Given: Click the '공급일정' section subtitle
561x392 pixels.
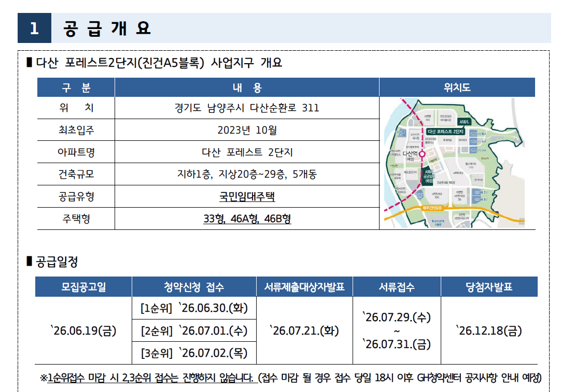Looking at the screenshot, I should [x=57, y=262].
